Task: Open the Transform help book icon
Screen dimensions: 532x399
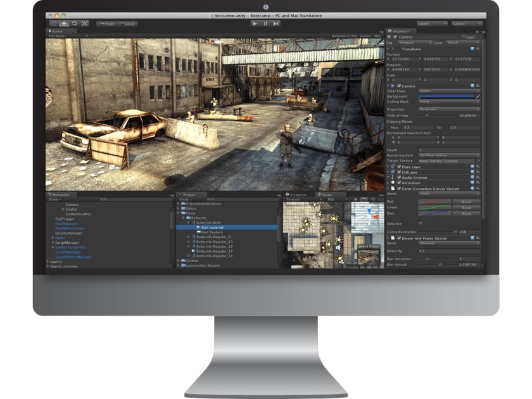Action: (x=472, y=49)
